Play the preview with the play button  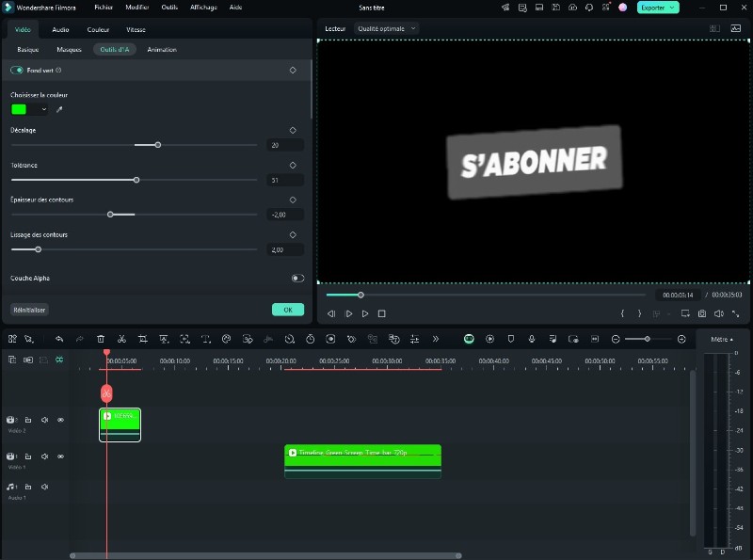[x=365, y=313]
